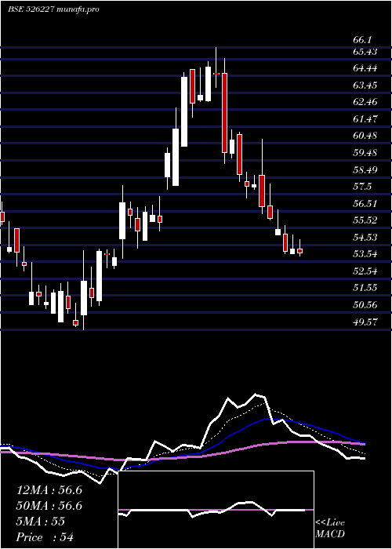Click the 58.49 price axis label
This screenshot has width=392, height=549.
pos(365,170)
